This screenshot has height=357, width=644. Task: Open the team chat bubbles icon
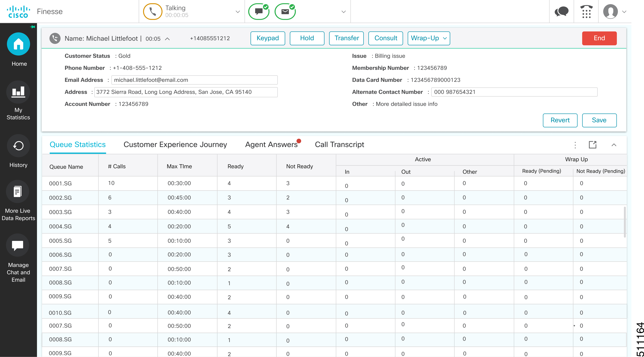coord(561,12)
